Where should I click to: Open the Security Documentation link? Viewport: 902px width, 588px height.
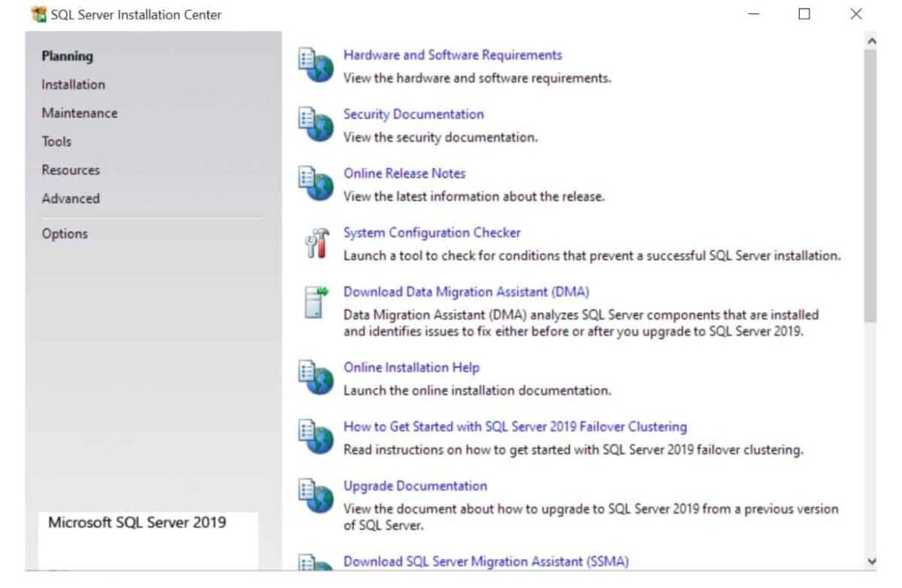click(x=414, y=114)
